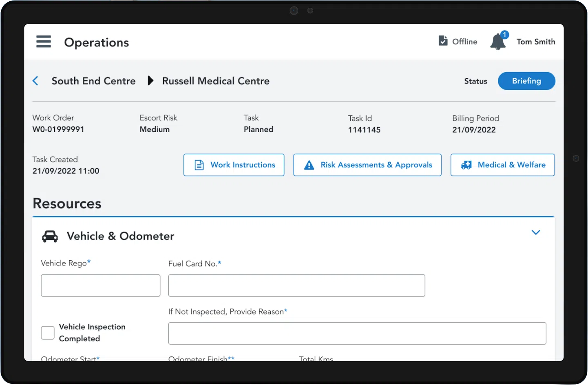Go back using the blue chevron

[x=35, y=81]
